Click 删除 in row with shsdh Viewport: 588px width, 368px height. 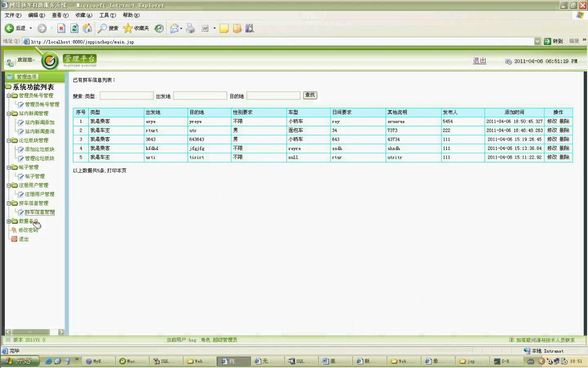coord(564,148)
